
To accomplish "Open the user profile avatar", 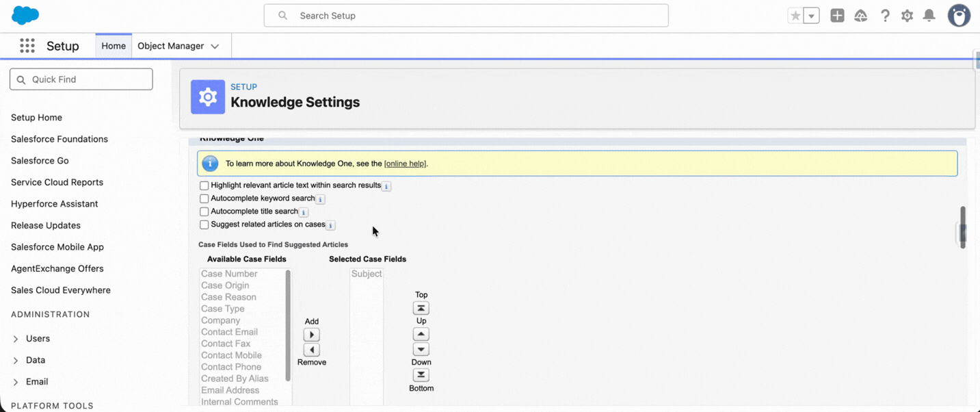I will tap(959, 16).
